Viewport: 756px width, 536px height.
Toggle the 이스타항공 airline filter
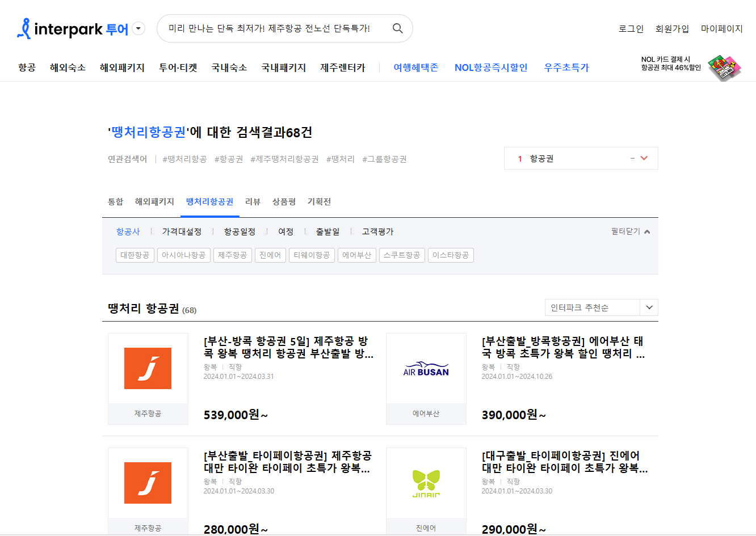click(451, 255)
